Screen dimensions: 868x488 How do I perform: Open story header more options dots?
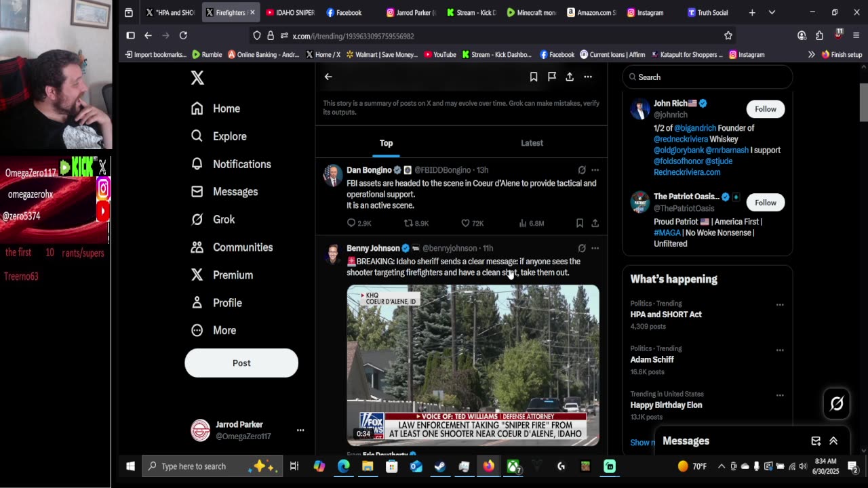(x=588, y=77)
